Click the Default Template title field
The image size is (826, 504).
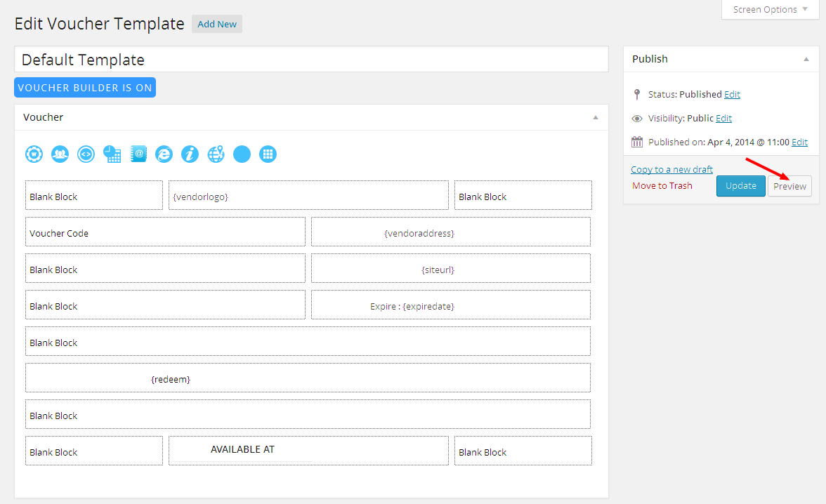click(311, 60)
